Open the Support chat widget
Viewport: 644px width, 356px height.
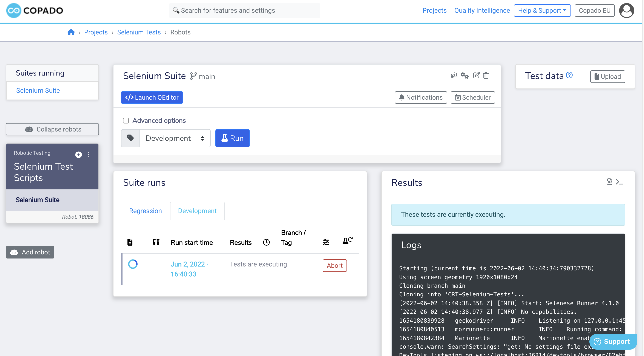pyautogui.click(x=613, y=342)
